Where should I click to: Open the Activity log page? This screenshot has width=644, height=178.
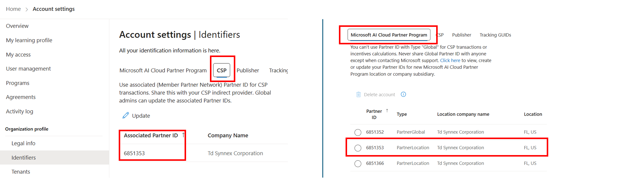(19, 111)
